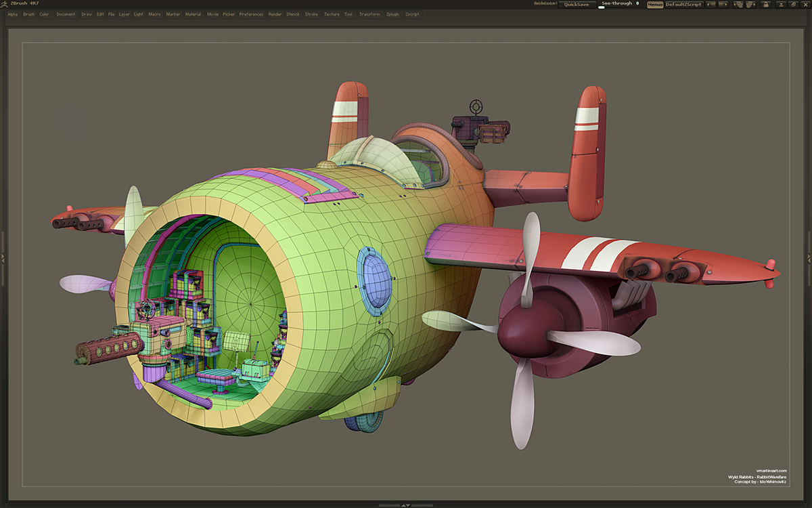Open the Movie menu
This screenshot has height=508, width=812.
click(212, 14)
